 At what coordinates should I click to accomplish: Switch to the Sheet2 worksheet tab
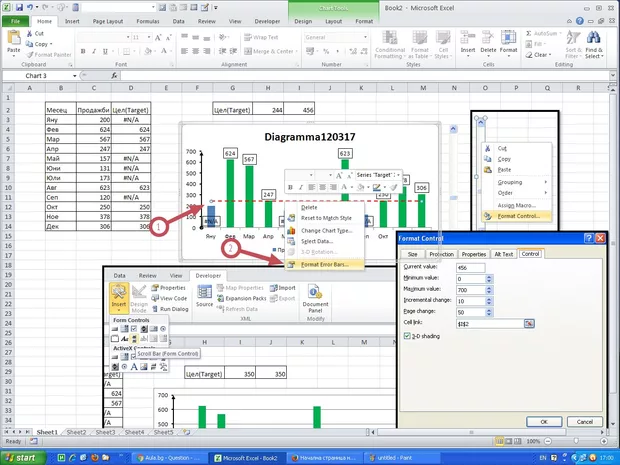(76, 432)
